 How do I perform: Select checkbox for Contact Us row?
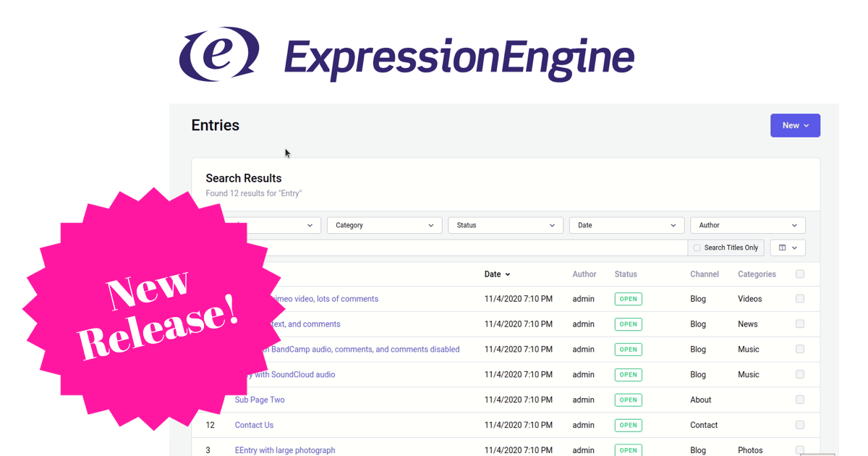[800, 425]
